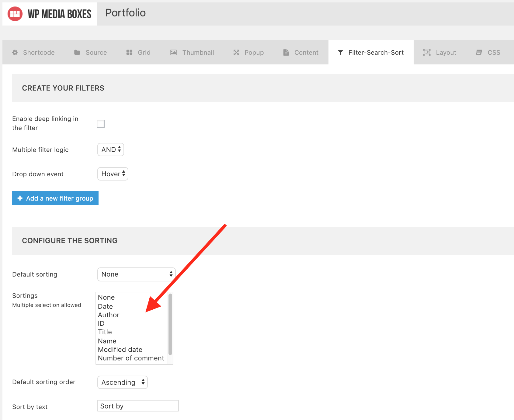Click the CSS3 shield icon
Screen dimensions: 514x420
pos(479,53)
